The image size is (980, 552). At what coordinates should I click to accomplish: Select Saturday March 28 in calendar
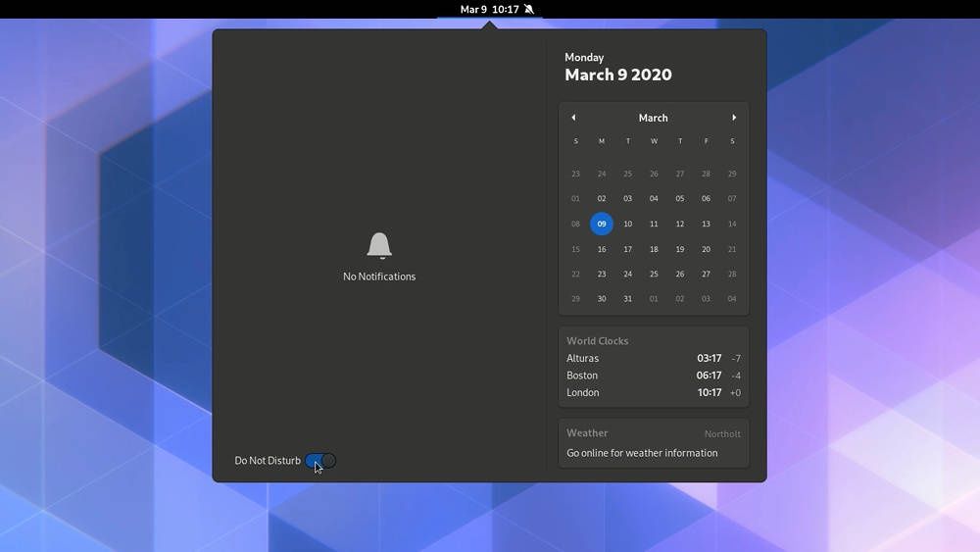[x=732, y=274]
